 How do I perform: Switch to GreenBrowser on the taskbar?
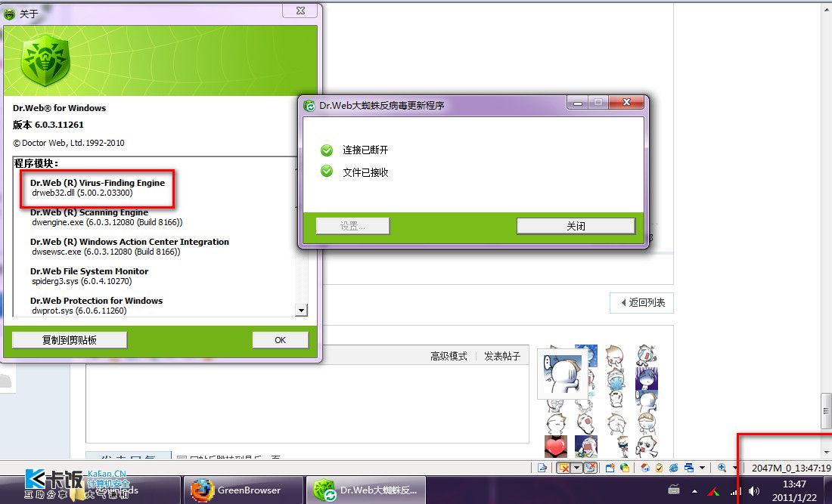243,490
